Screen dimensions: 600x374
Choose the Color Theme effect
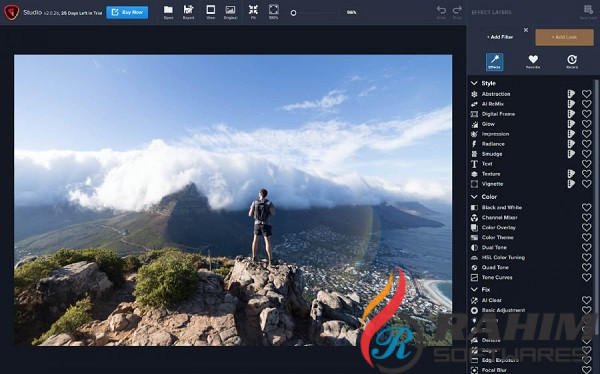[x=497, y=237]
